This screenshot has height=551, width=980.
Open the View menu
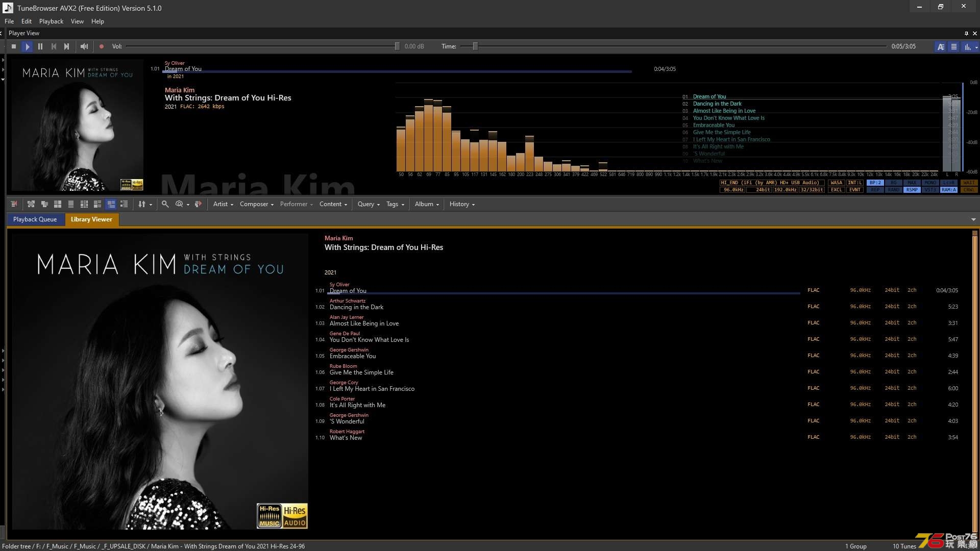(77, 21)
